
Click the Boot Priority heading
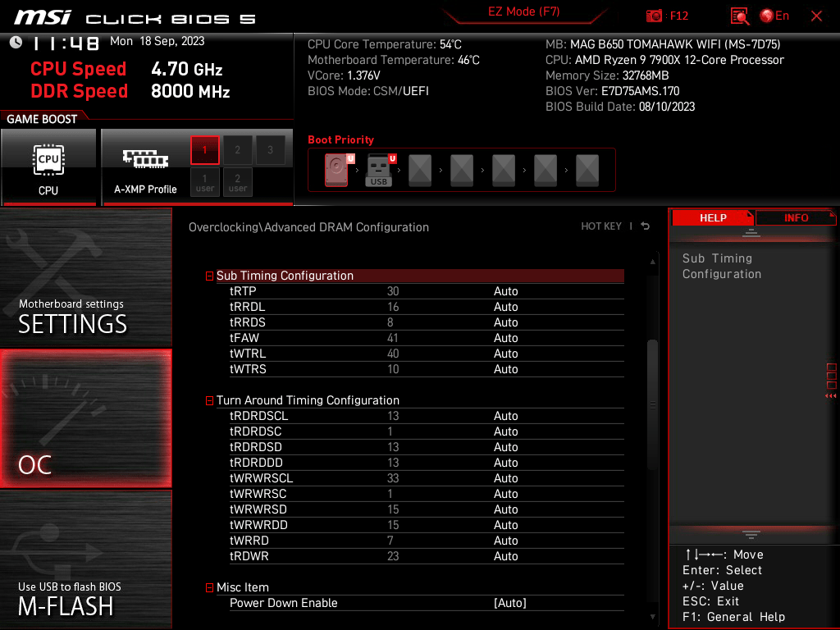click(x=340, y=139)
